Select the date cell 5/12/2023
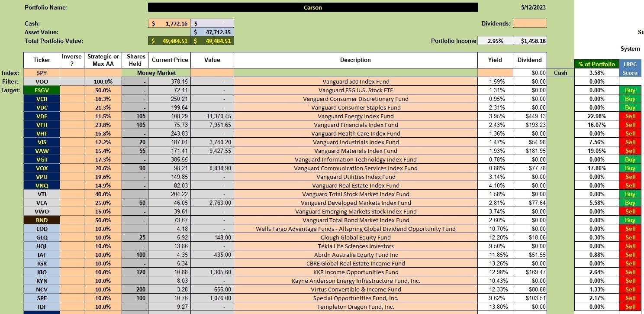 click(534, 7)
